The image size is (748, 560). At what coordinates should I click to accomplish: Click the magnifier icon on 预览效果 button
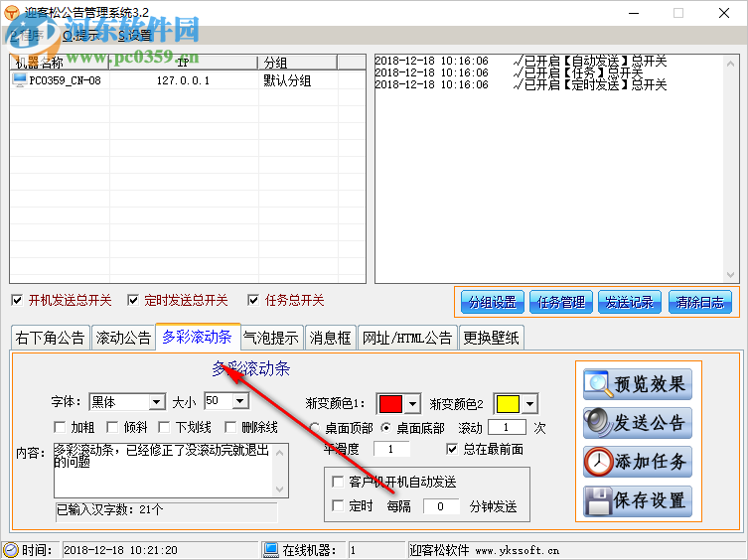tap(599, 384)
